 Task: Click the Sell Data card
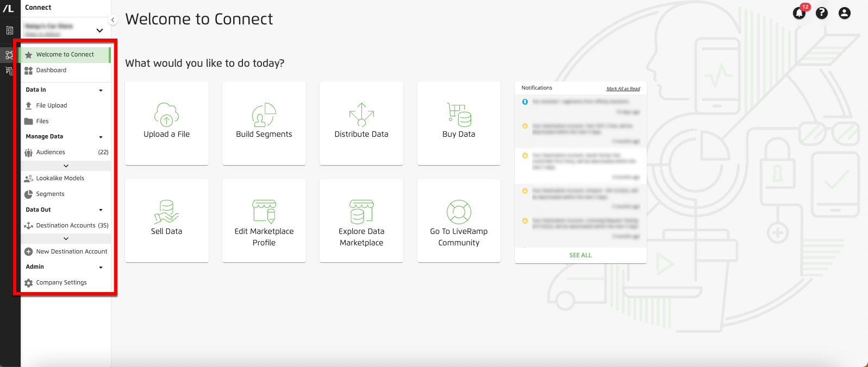167,221
